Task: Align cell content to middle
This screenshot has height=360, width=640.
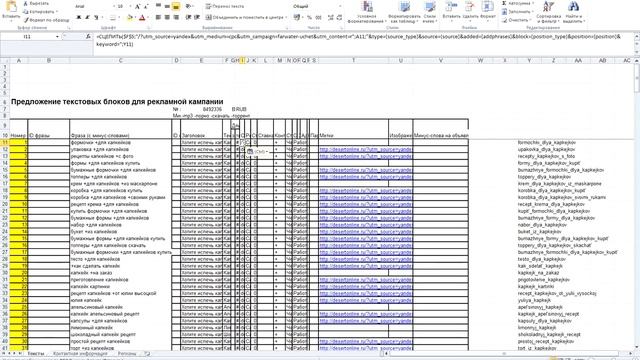Action: click(x=167, y=6)
